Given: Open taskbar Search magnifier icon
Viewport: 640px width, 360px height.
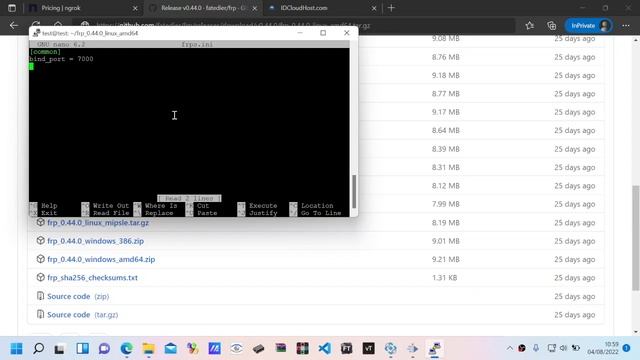Looking at the screenshot, I should point(38,349).
